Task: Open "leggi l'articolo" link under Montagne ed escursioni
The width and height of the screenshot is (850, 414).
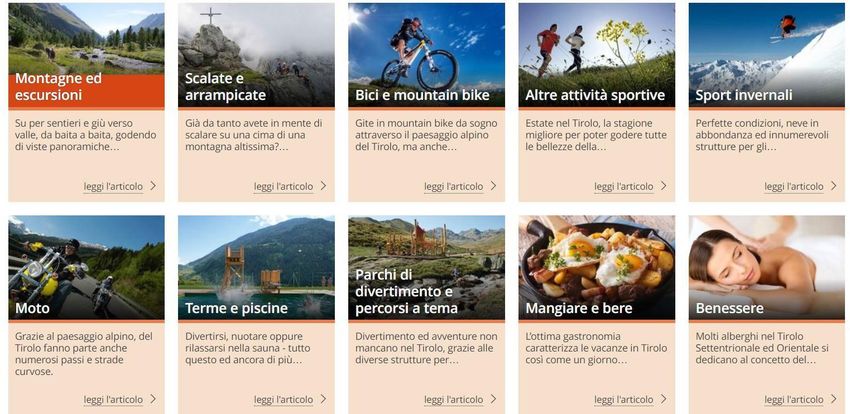Action: click(113, 186)
